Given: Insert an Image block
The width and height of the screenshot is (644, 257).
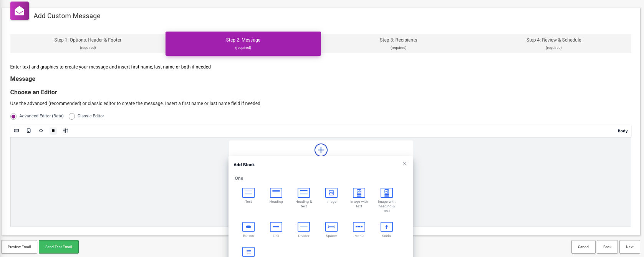Looking at the screenshot, I should [x=331, y=195].
